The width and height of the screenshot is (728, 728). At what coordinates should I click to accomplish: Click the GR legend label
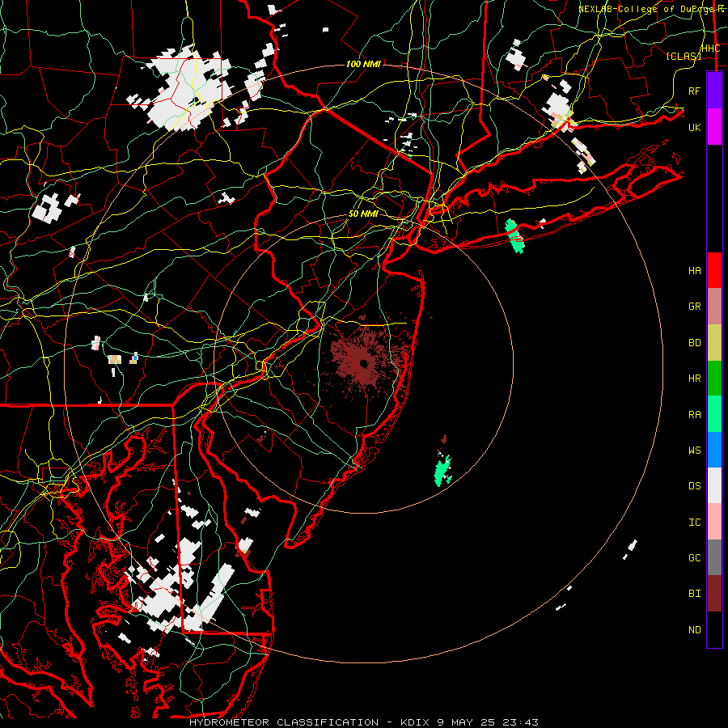pyautogui.click(x=695, y=307)
